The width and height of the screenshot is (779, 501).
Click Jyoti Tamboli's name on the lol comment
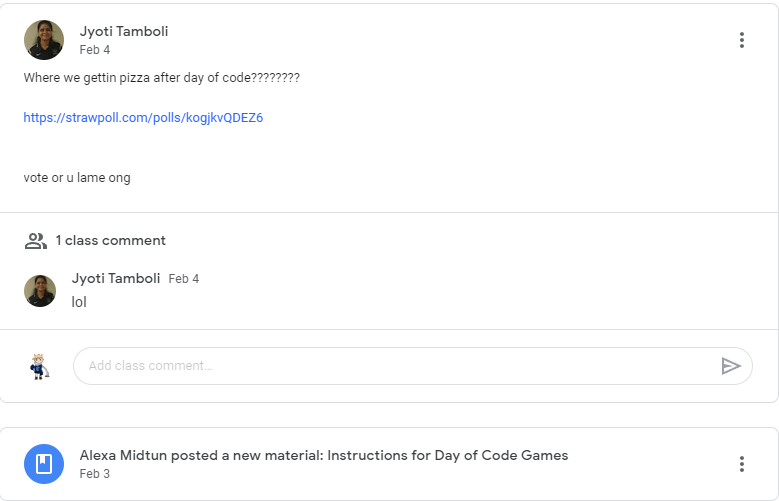(x=116, y=278)
